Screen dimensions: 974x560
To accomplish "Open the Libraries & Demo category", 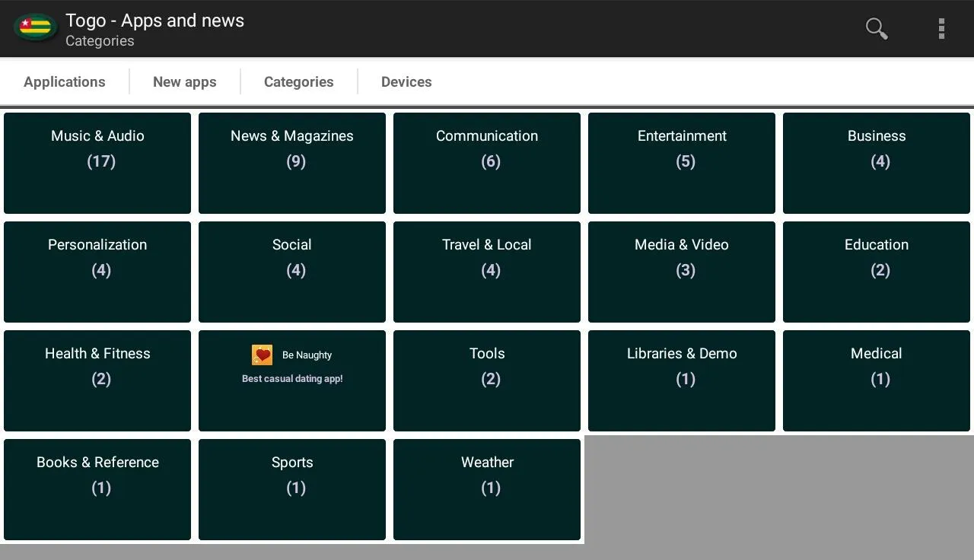I will click(682, 380).
